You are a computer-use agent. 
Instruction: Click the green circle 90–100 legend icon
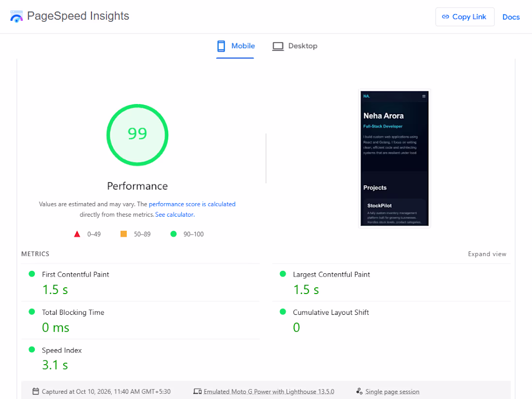click(x=173, y=234)
